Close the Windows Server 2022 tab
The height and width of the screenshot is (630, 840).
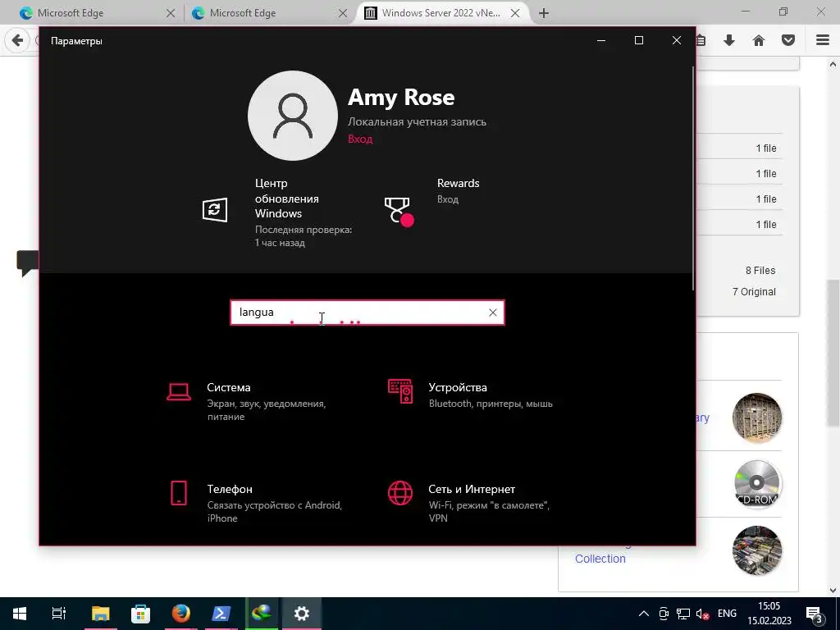point(515,13)
